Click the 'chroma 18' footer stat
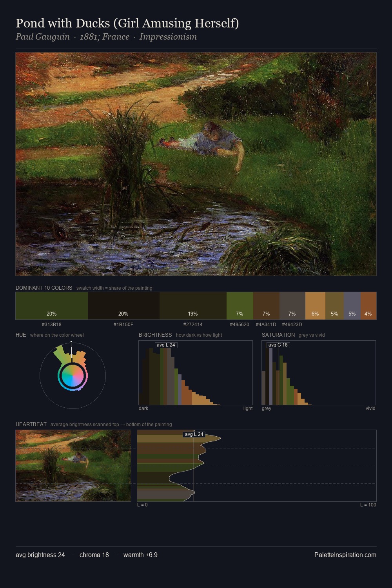 pos(94,555)
